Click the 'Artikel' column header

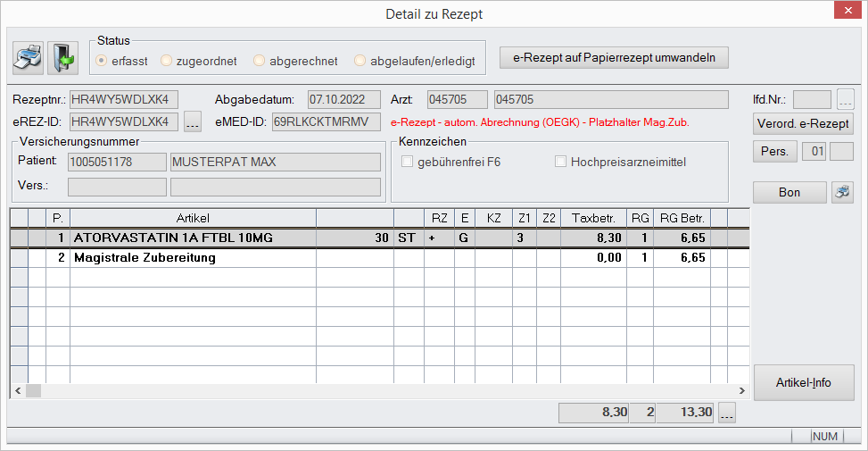coord(192,217)
